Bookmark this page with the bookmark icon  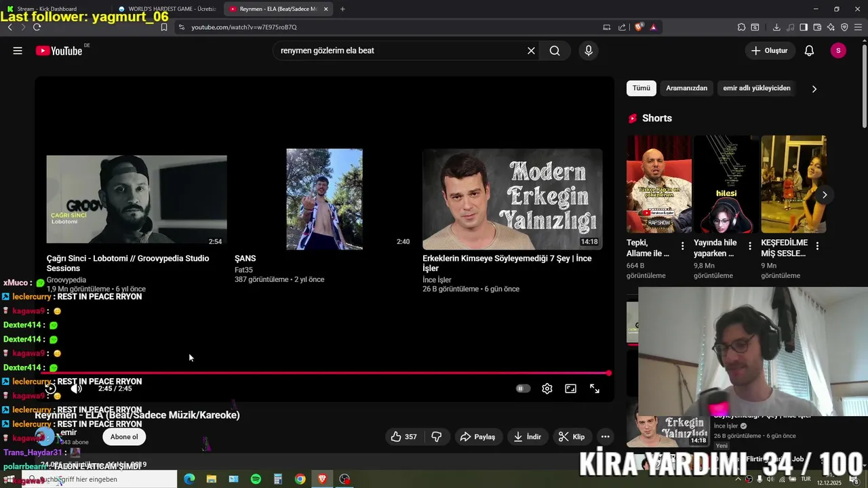click(163, 27)
